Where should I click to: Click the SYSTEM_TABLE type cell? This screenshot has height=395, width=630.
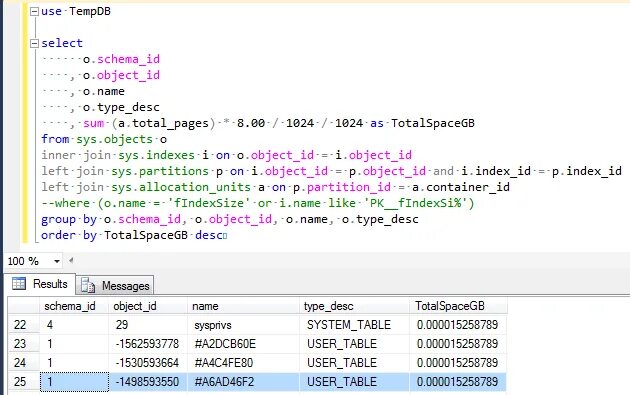click(354, 325)
